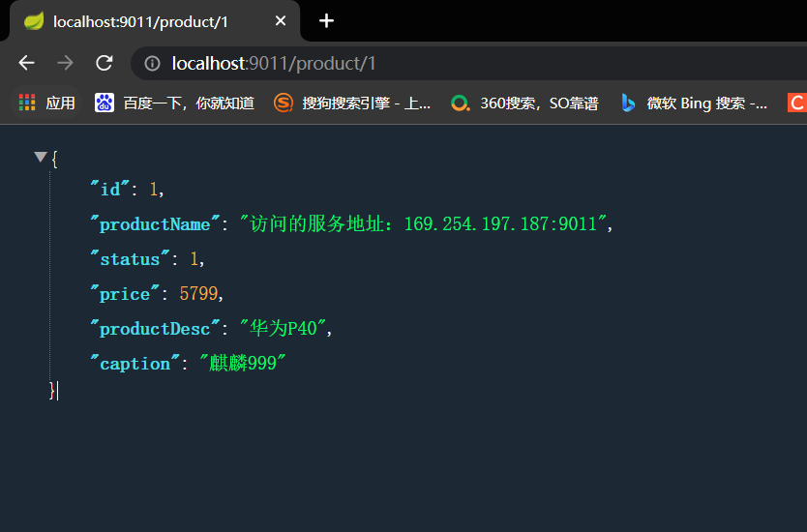Click the Spring leaf favicon on tab

pos(34,21)
